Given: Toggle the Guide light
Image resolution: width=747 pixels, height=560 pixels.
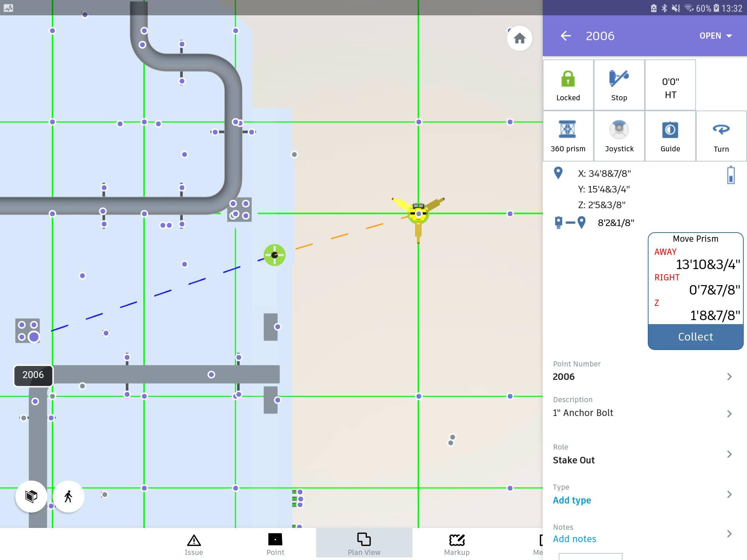Looking at the screenshot, I should [670, 136].
